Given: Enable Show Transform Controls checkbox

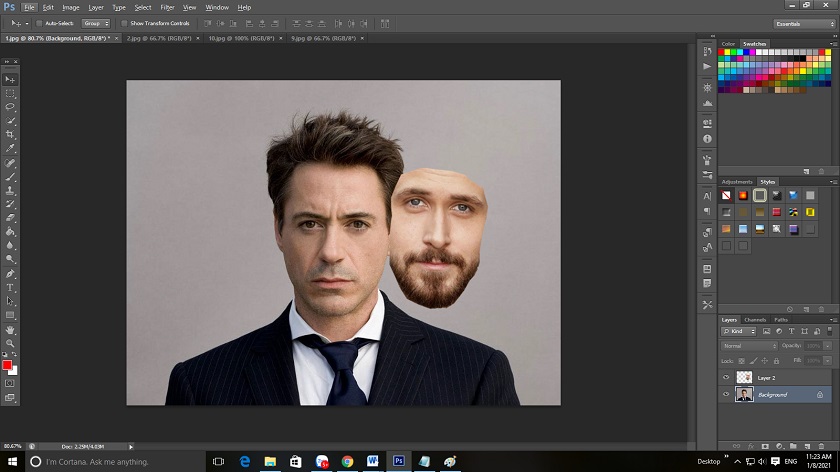Looking at the screenshot, I should [124, 24].
